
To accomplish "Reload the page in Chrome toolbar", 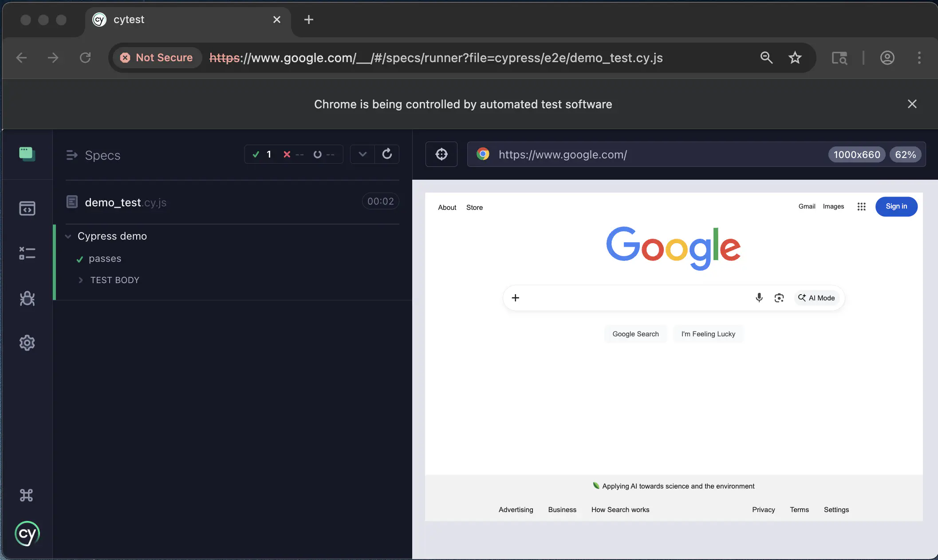I will click(x=85, y=58).
